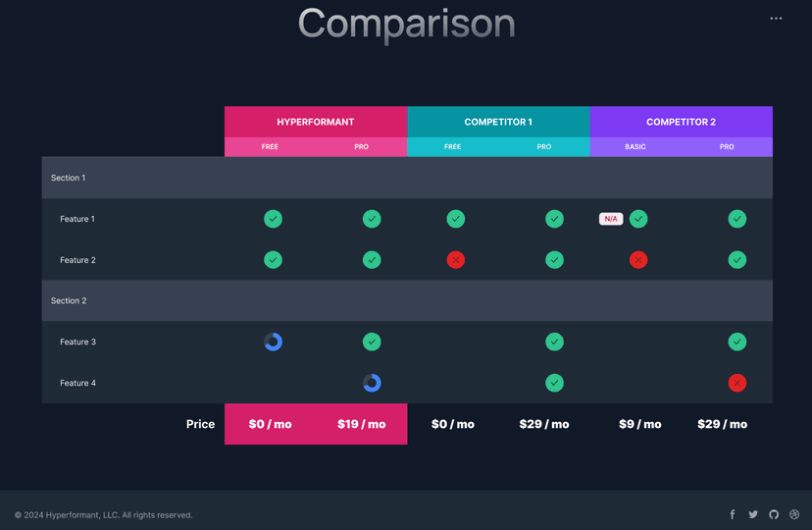
Task: Click the $0 / mo Hyperformant Free price
Action: (x=270, y=424)
